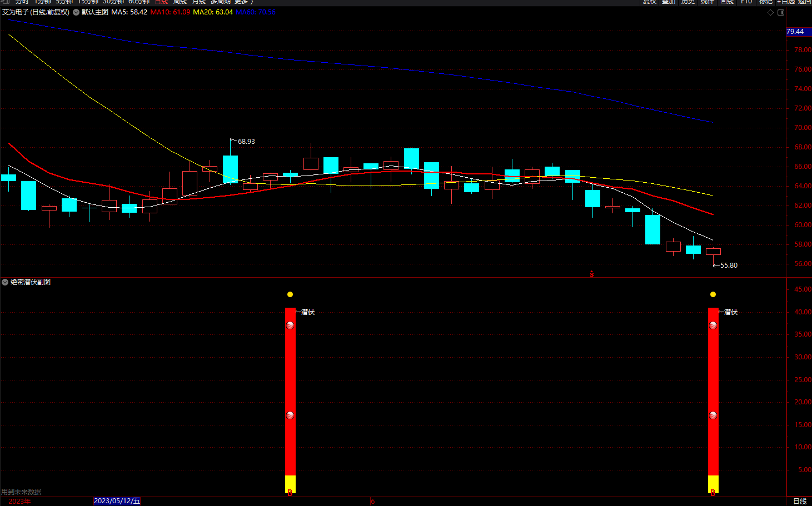
Task: Activate the 画线 drawing button
Action: click(x=727, y=2)
